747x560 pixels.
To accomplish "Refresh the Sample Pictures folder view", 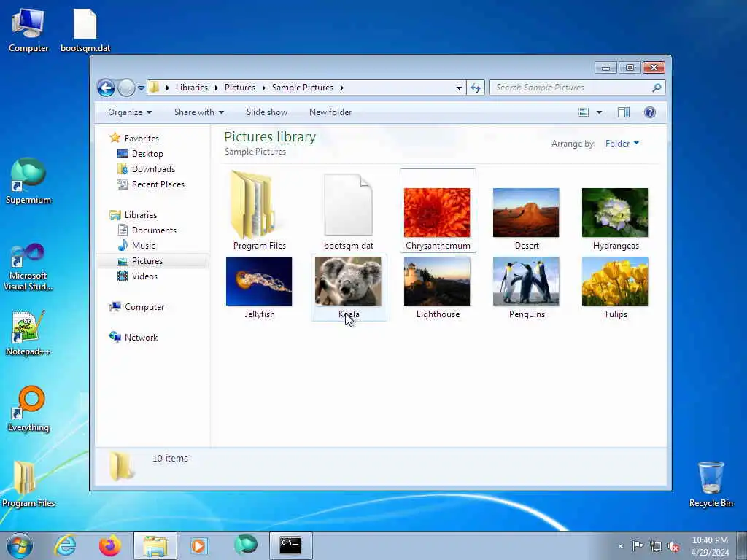I will (476, 87).
